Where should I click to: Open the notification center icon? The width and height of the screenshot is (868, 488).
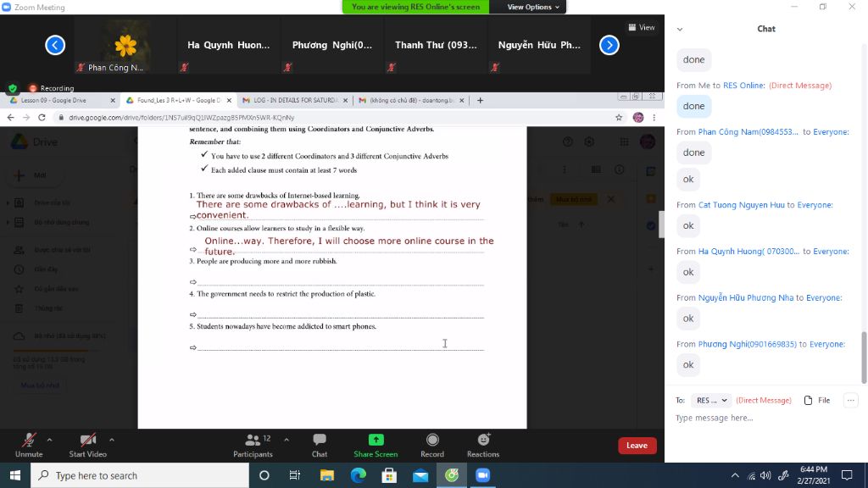[847, 475]
